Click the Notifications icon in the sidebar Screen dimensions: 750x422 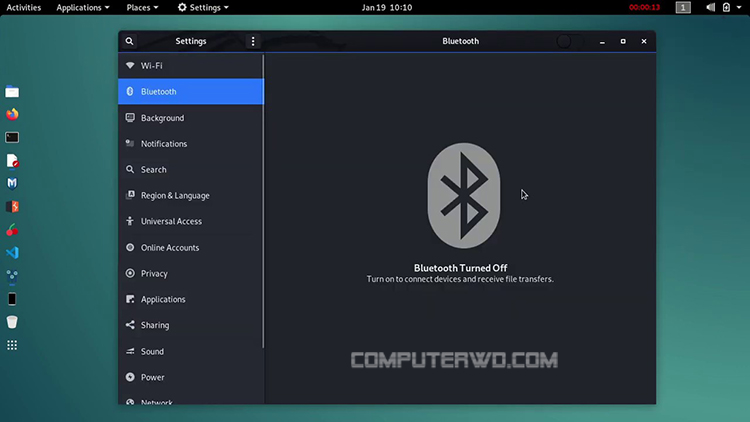pos(130,143)
